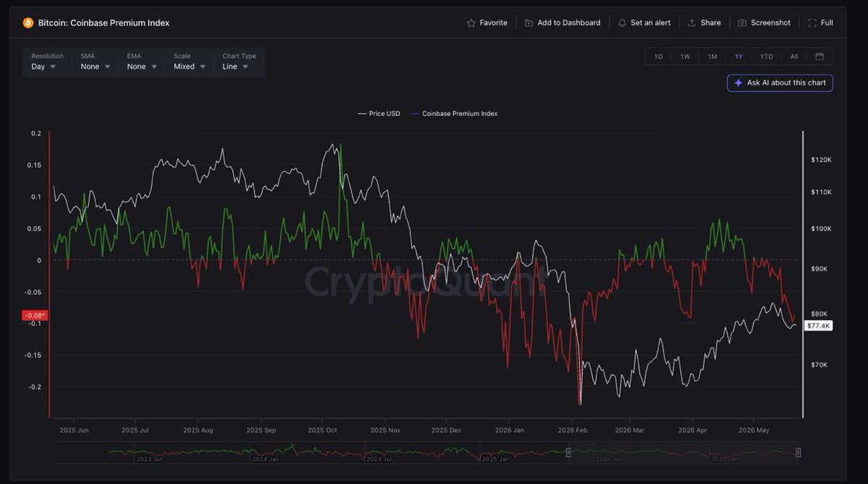
Task: Click the 2026 Feb axis label
Action: pos(573,430)
